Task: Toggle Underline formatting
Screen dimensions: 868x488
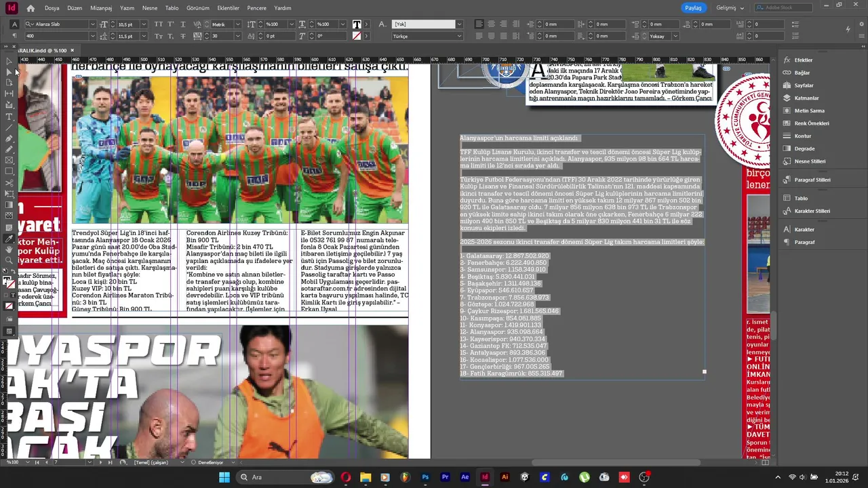Action: [x=184, y=24]
